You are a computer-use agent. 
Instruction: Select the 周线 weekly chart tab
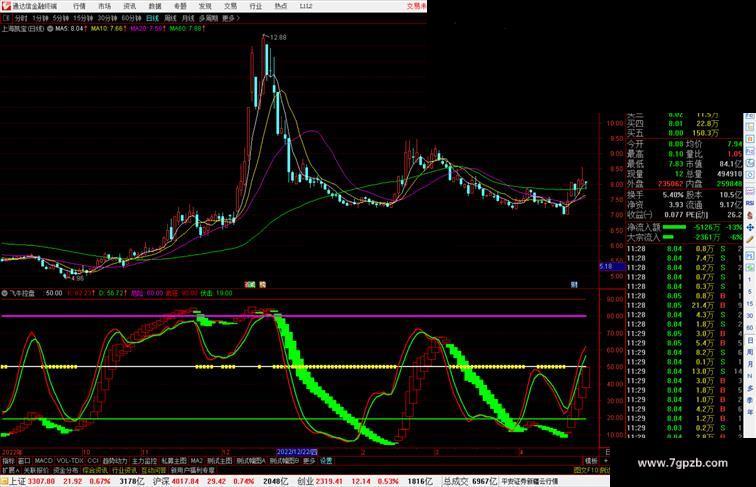click(170, 18)
